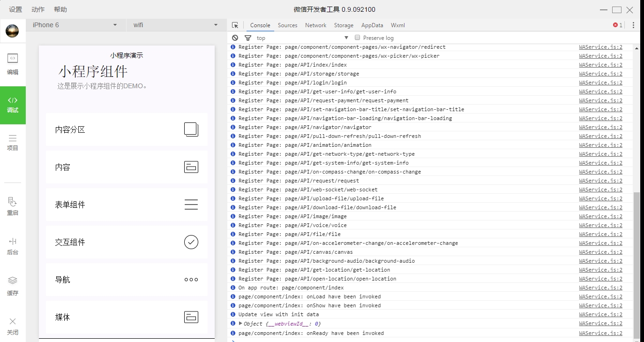The height and width of the screenshot is (342, 644).
Task: Click the 交互组件 checkmark circle icon
Action: [191, 242]
